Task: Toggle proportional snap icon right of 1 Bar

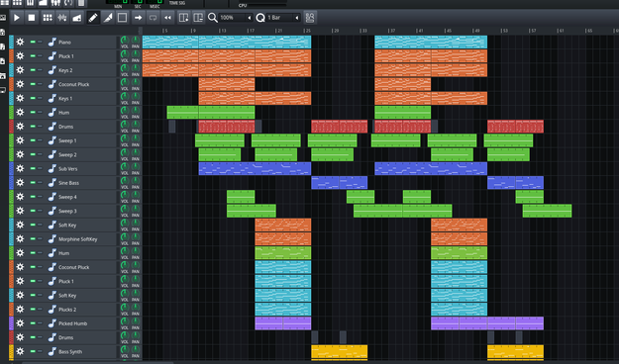Action: click(x=310, y=18)
